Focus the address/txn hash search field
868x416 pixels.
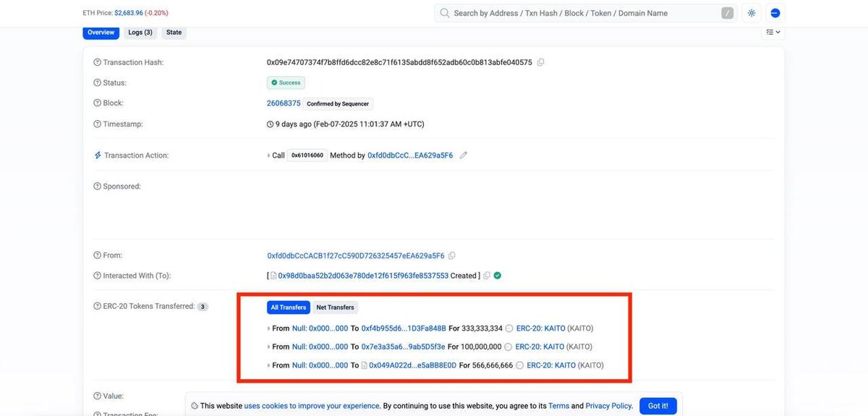pyautogui.click(x=584, y=13)
